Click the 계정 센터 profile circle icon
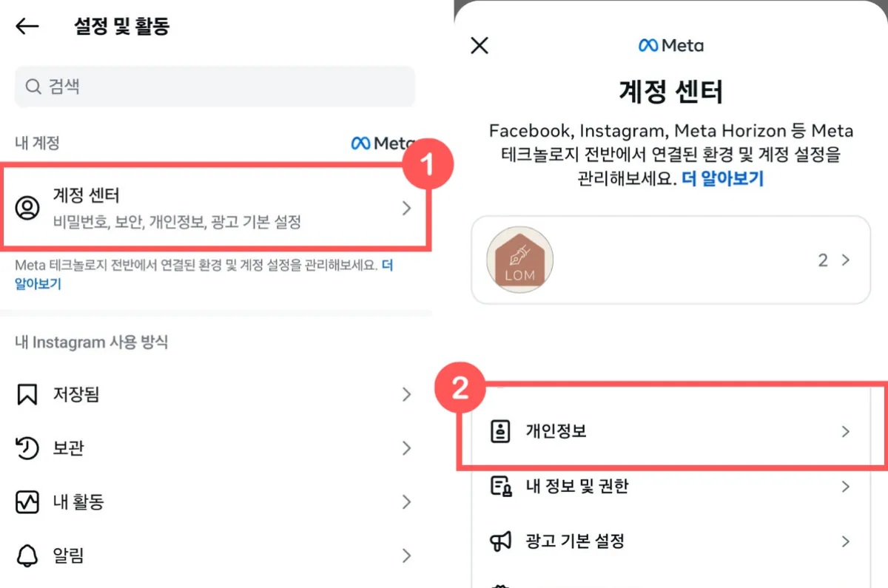This screenshot has width=888, height=588. [28, 209]
